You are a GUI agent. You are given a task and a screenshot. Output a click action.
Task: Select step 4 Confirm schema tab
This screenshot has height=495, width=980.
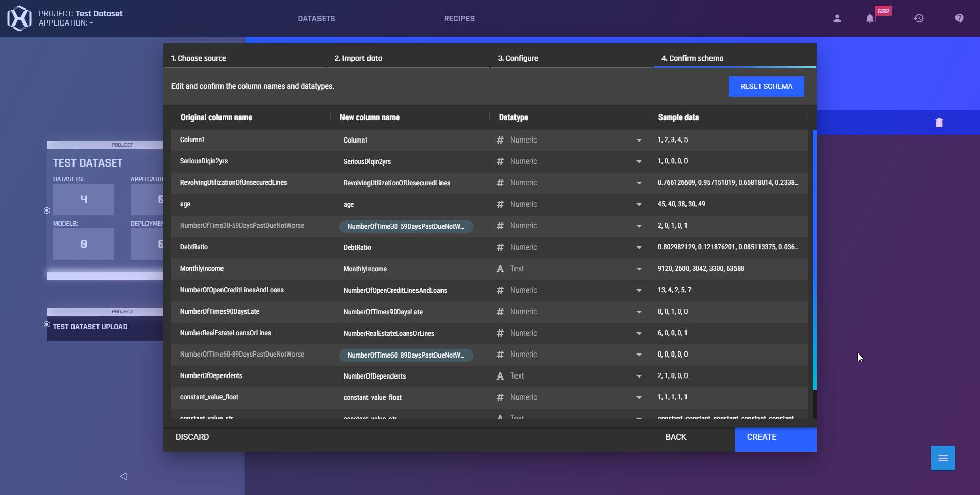(734, 58)
